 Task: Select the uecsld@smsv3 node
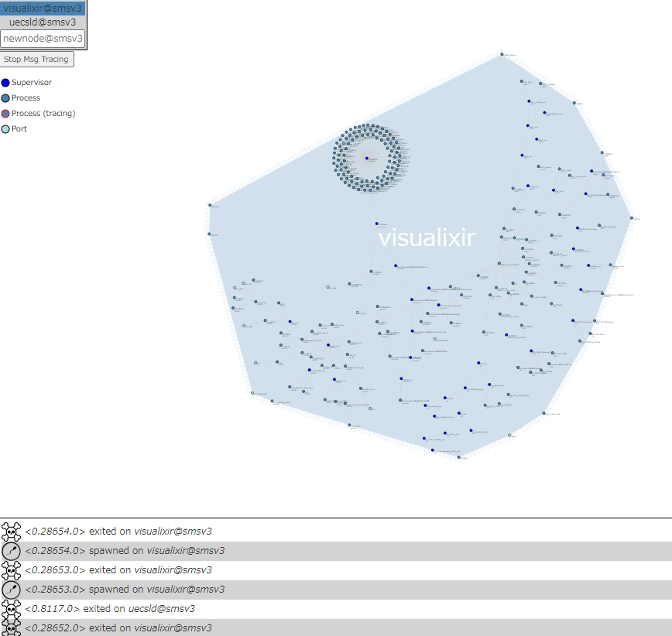pos(43,22)
